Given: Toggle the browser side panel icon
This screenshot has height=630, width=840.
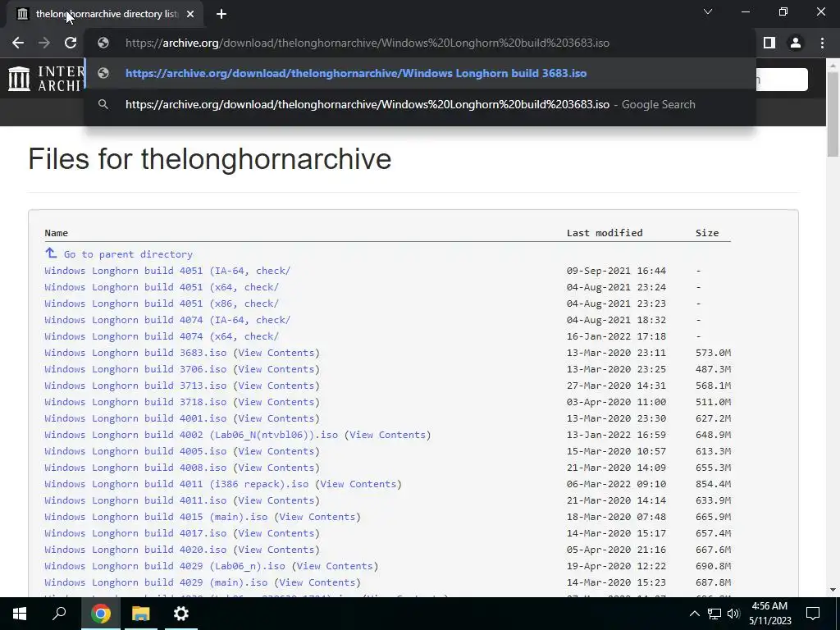Looking at the screenshot, I should (x=769, y=43).
